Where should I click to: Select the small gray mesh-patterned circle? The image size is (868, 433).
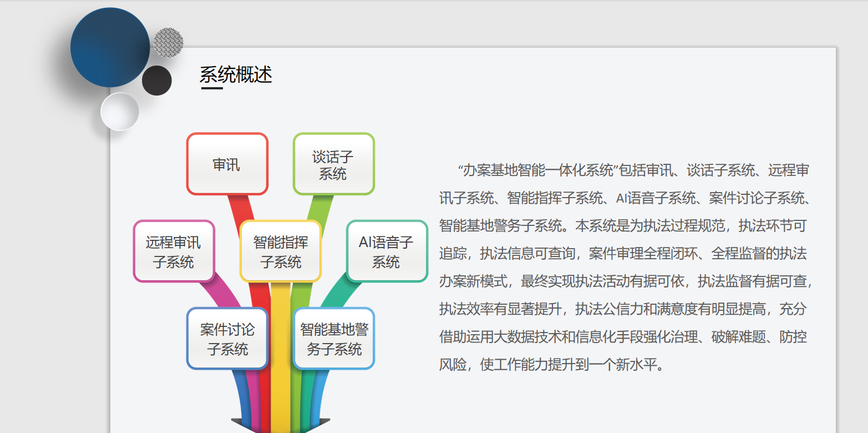click(168, 43)
